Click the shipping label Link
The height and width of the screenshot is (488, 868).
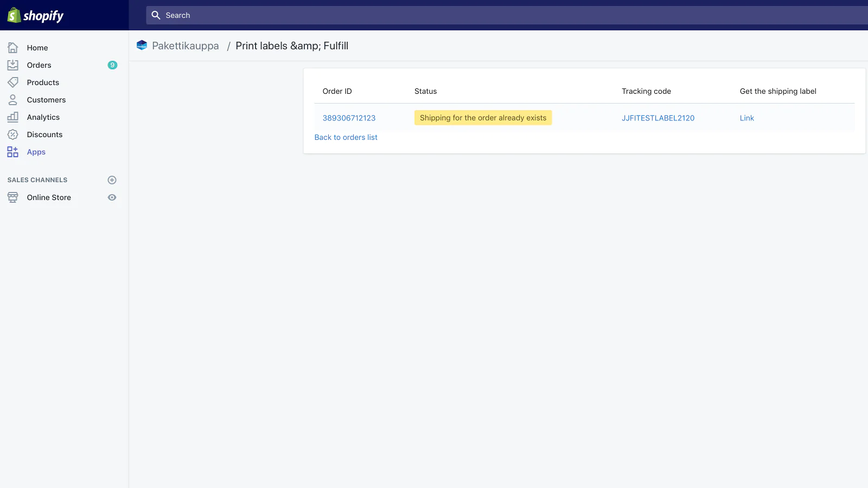click(x=747, y=118)
